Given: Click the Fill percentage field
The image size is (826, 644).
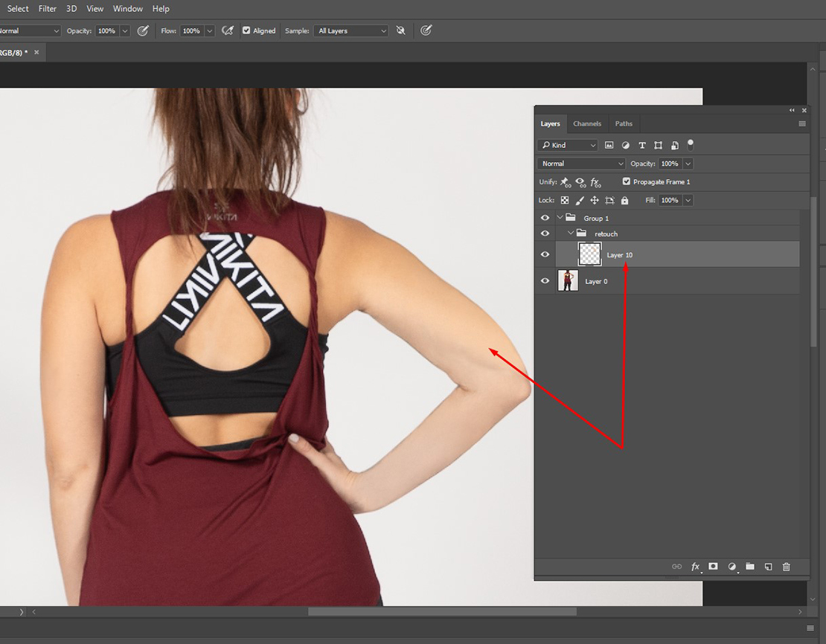Looking at the screenshot, I should pos(670,200).
